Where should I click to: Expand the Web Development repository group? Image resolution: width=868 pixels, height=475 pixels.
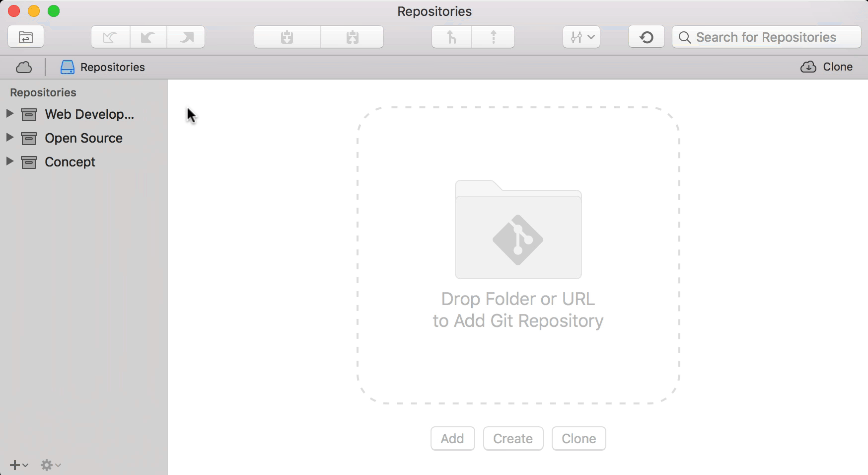point(10,114)
